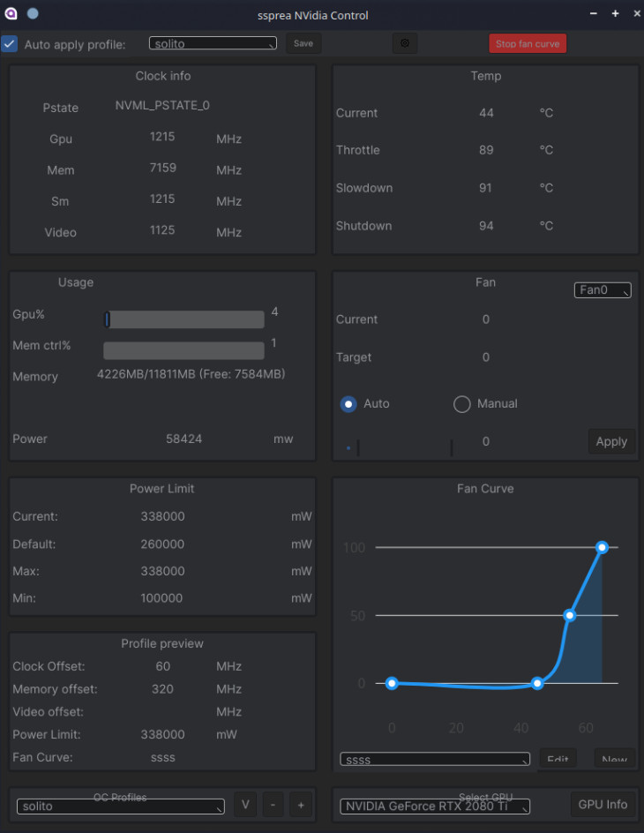
Task: Click the plus button to add OC profile
Action: (x=301, y=805)
